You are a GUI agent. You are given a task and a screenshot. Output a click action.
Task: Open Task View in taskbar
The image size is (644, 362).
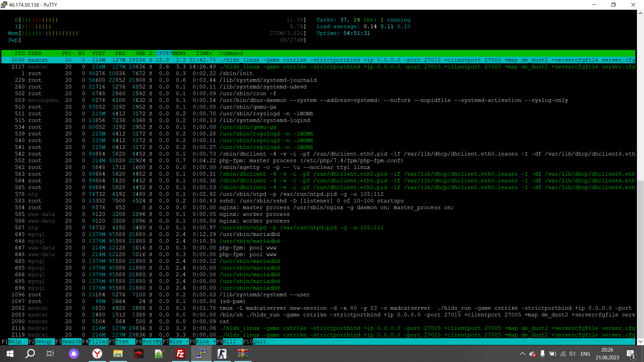tap(50, 354)
